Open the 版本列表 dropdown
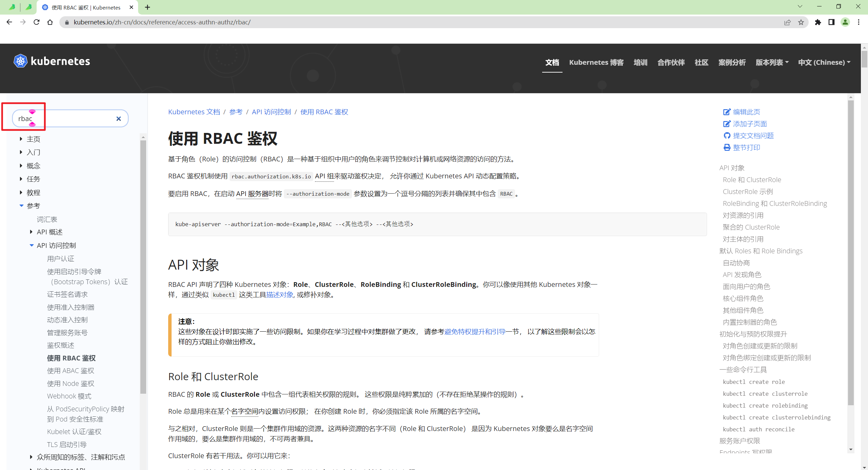Viewport: 868px width, 470px height. click(772, 62)
